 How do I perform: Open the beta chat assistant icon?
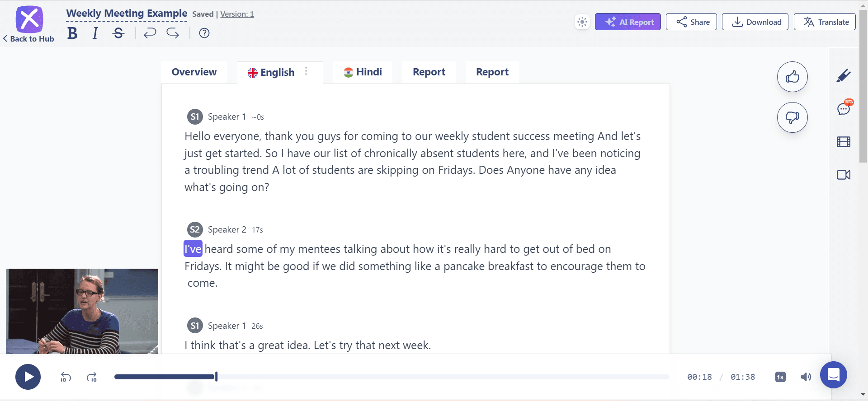pyautogui.click(x=844, y=108)
